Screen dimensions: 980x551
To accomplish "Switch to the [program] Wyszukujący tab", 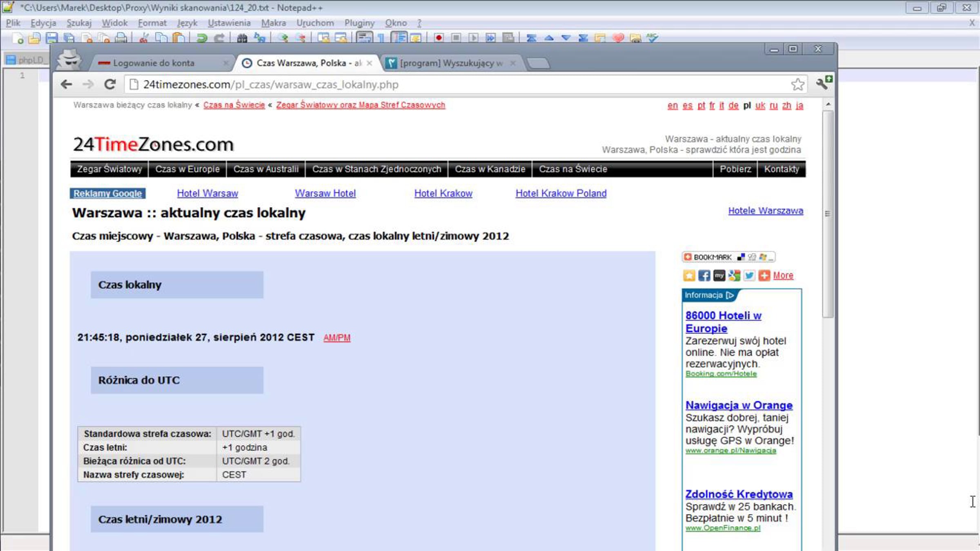I will [451, 63].
